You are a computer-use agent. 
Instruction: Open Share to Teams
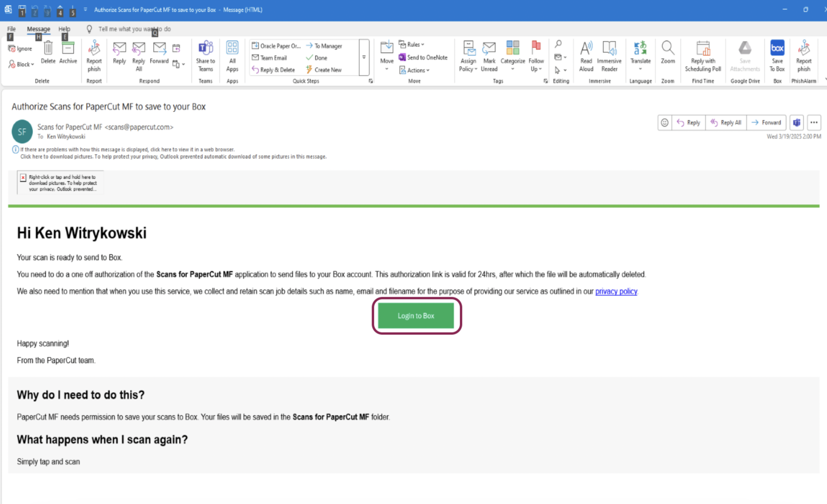tap(205, 56)
